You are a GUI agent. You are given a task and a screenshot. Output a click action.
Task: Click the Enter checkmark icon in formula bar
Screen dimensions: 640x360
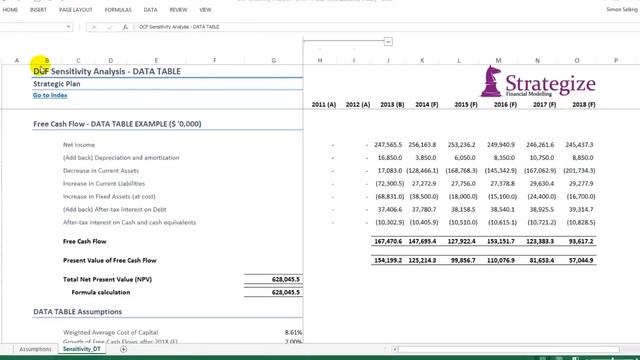click(x=109, y=27)
